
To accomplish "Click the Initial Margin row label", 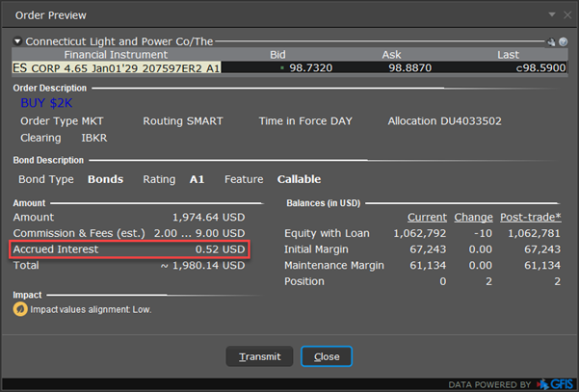I will [x=316, y=249].
